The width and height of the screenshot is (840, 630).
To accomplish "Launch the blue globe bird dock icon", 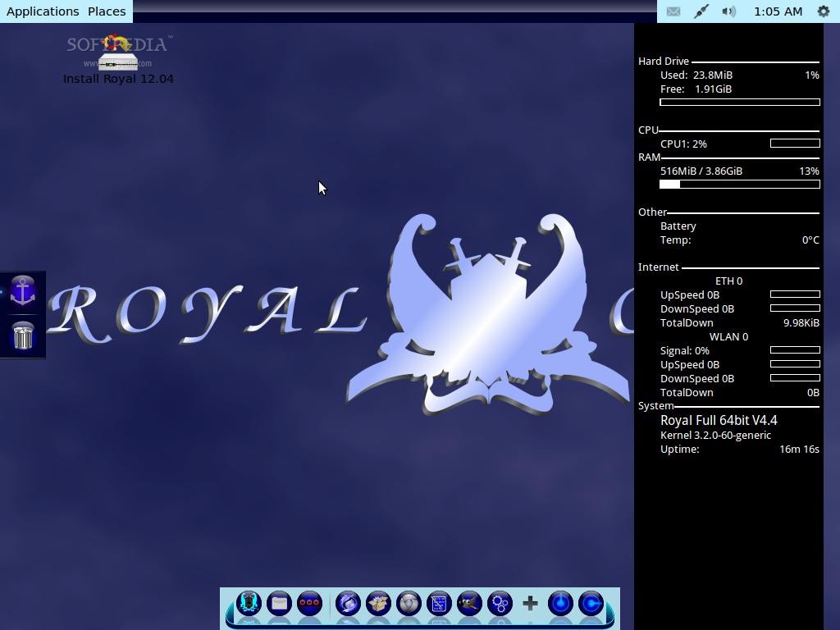I will click(348, 603).
